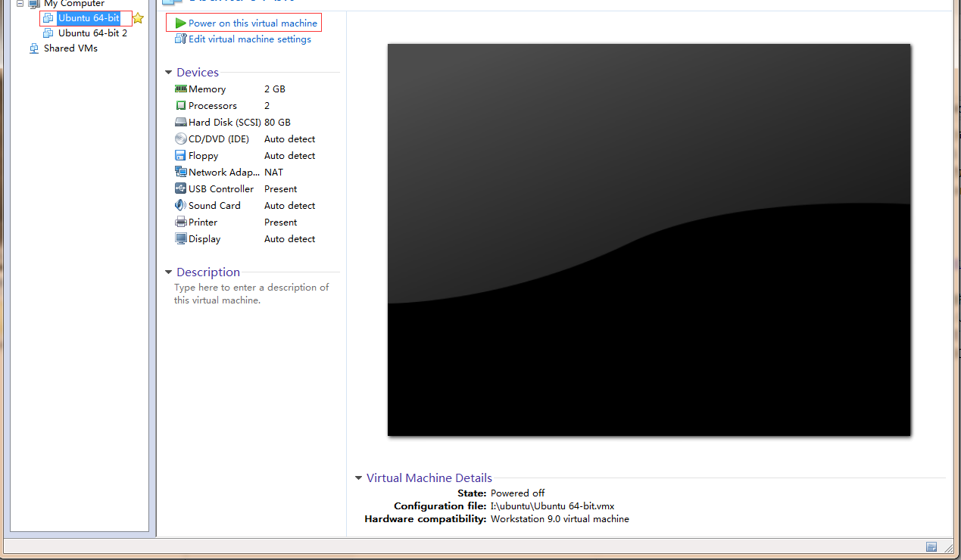Image resolution: width=961 pixels, height=560 pixels.
Task: Click the Description text entry area
Action: (251, 294)
